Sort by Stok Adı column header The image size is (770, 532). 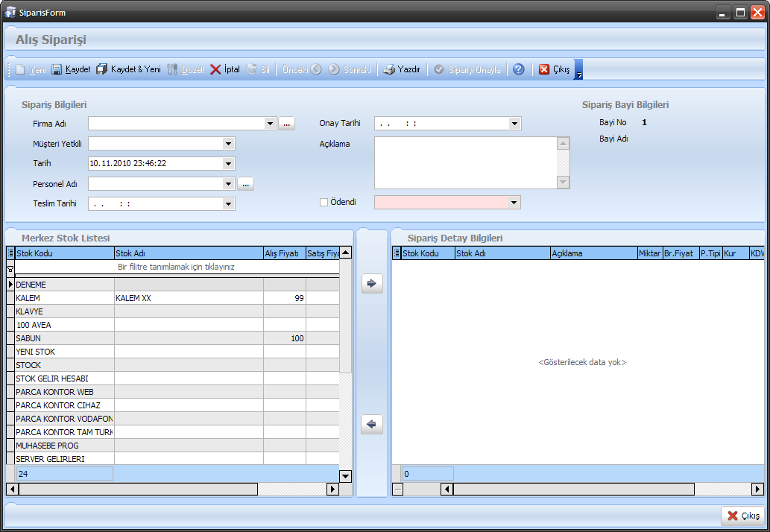click(188, 253)
